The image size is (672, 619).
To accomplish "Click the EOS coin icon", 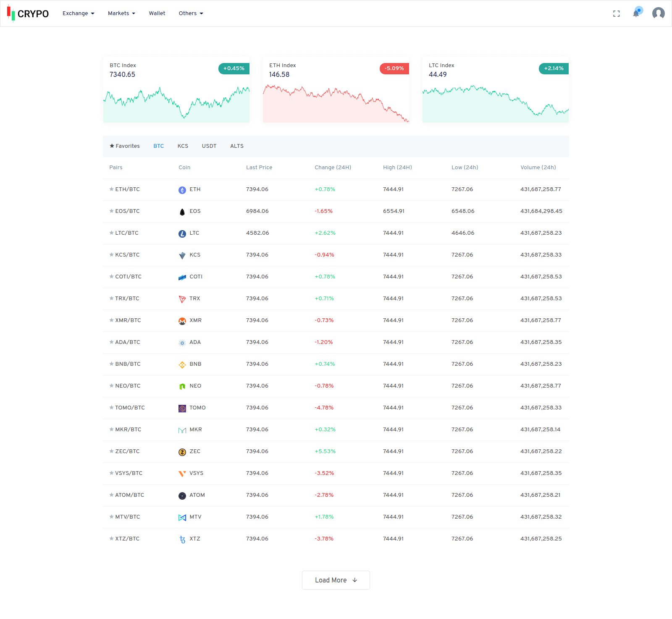I will coord(182,212).
